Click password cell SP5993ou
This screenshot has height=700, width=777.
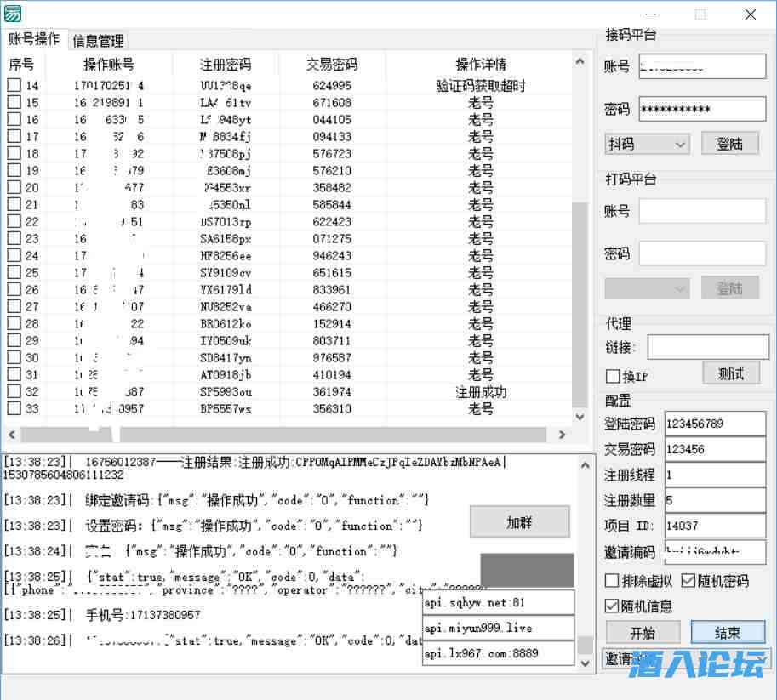[x=226, y=392]
